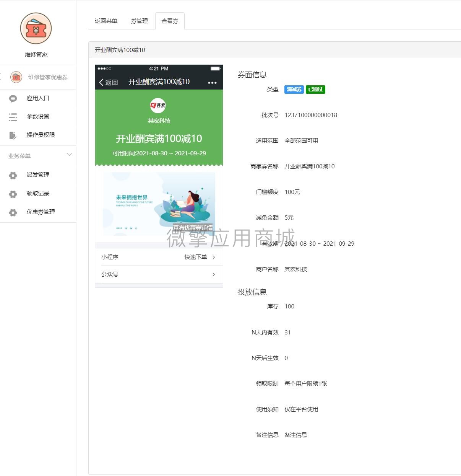Switch to the 券管理 tab
Viewport: 461px width, 476px height.
pyautogui.click(x=139, y=21)
